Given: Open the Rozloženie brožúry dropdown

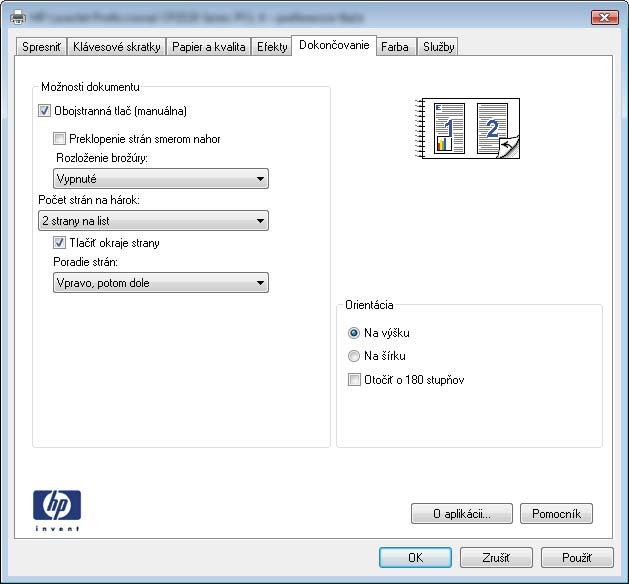Looking at the screenshot, I should tap(161, 178).
